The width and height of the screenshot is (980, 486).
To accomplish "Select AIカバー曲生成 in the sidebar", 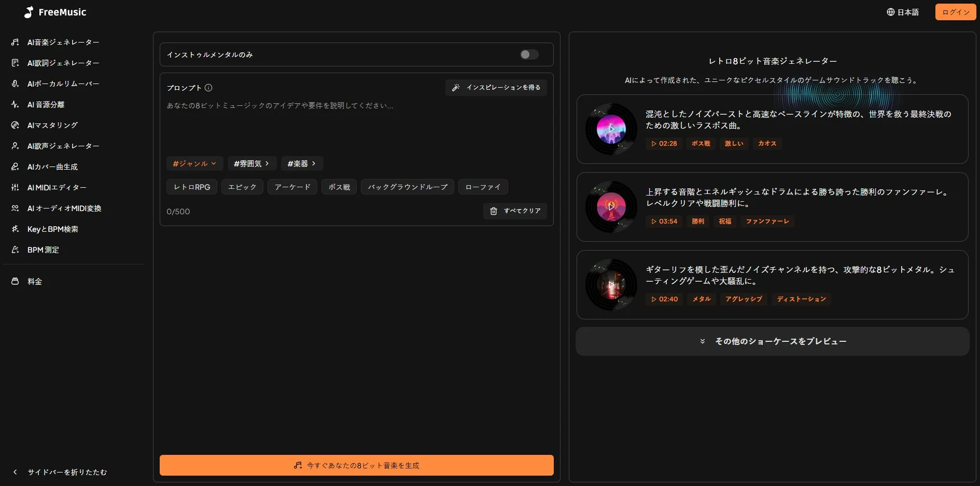I will (x=52, y=166).
